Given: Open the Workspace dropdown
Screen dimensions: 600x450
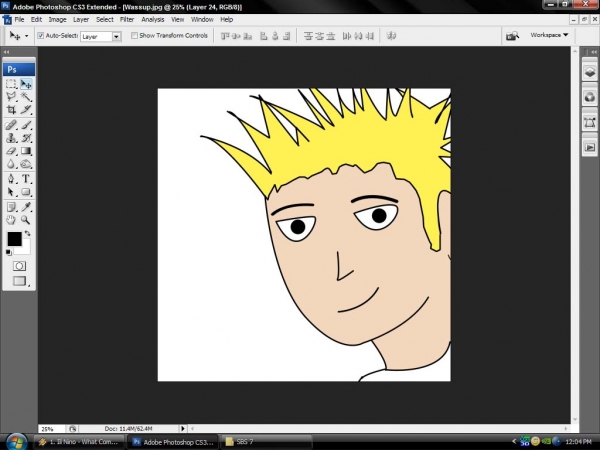Looking at the screenshot, I should (549, 35).
